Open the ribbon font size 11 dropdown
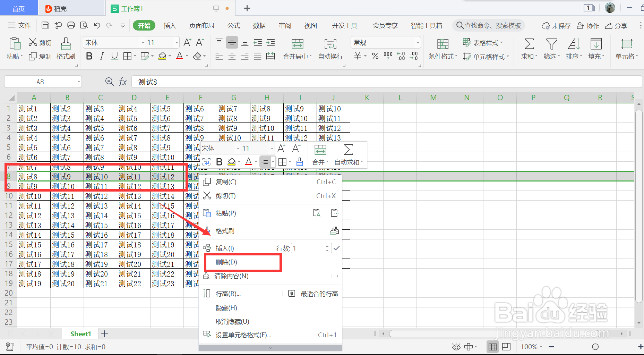The width and height of the screenshot is (644, 355). pos(177,43)
